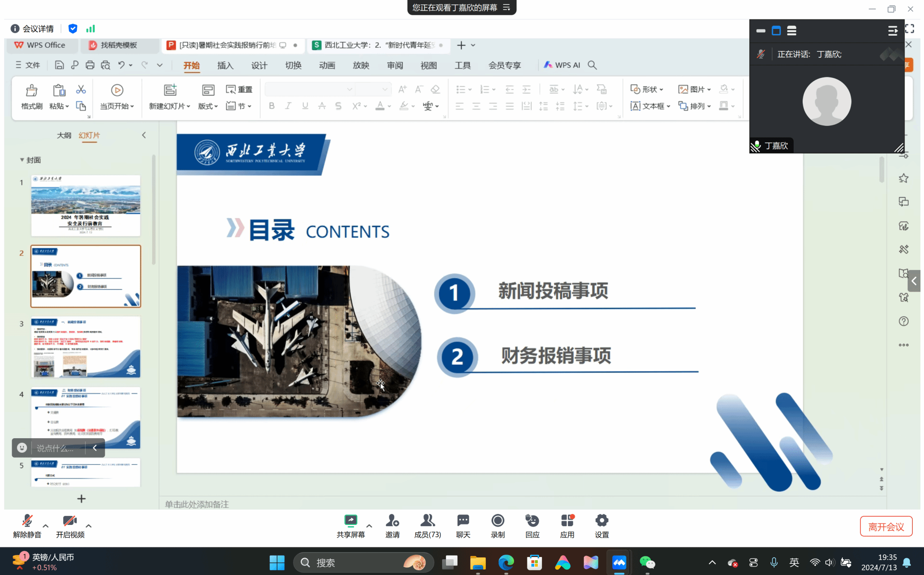Screen dimensions: 924x575
Task: Open the WPS AI assistant
Action: 562,65
